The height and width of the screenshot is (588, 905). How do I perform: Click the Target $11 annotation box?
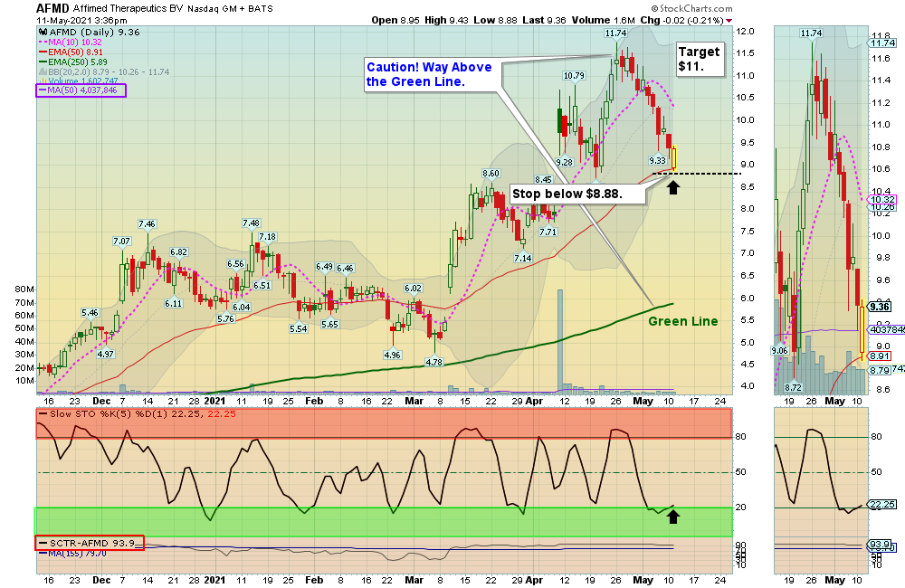pyautogui.click(x=700, y=59)
